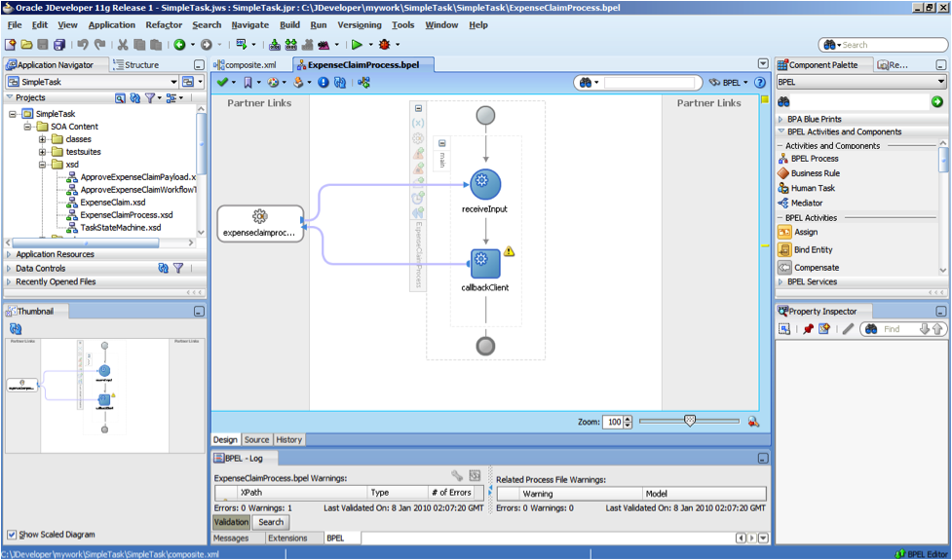This screenshot has height=560, width=952.
Task: Collapse the xsd folder in project tree
Action: [x=44, y=165]
